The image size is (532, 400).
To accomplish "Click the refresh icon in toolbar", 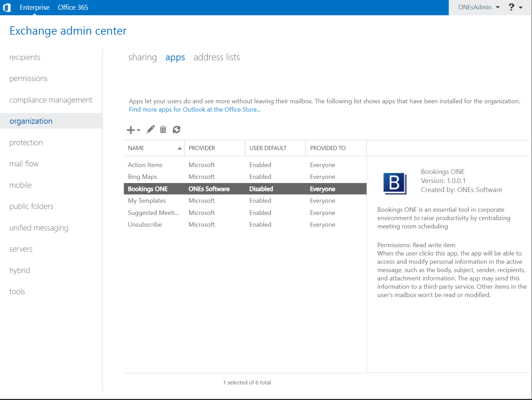I will pos(177,130).
